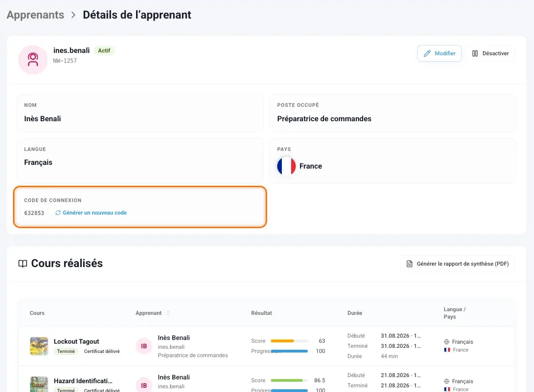
Task: Click the Cours column header
Action: [x=37, y=313]
